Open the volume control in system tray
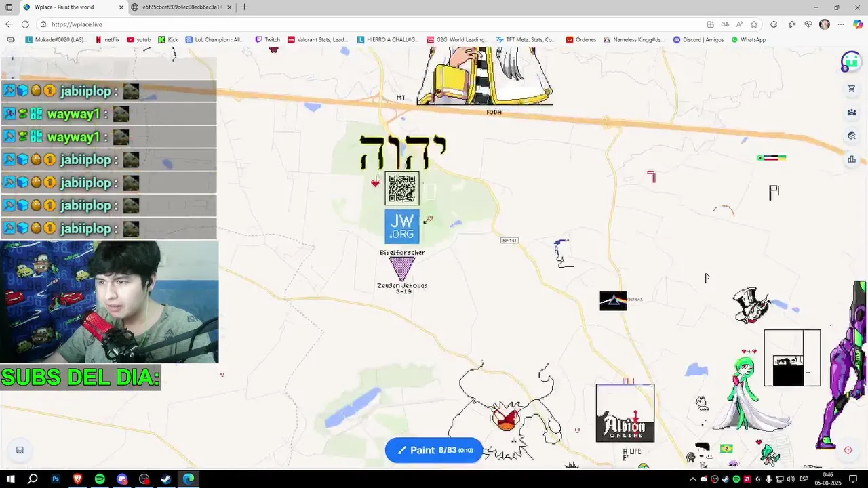868x488 pixels. coord(791,479)
